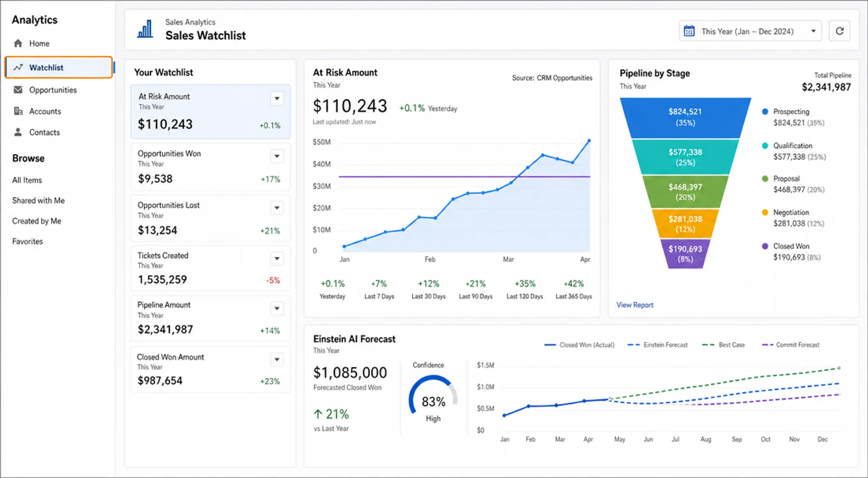The image size is (868, 478).
Task: Toggle Best Case legend series
Action: (x=723, y=345)
